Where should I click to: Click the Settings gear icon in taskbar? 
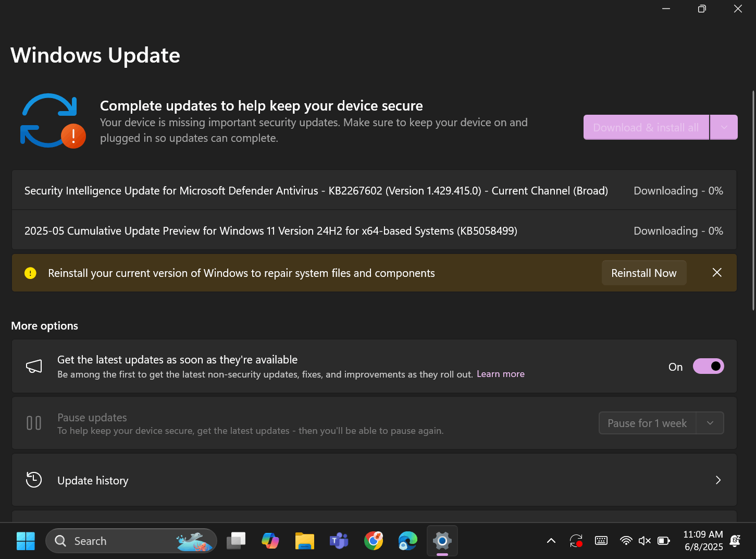click(x=442, y=541)
